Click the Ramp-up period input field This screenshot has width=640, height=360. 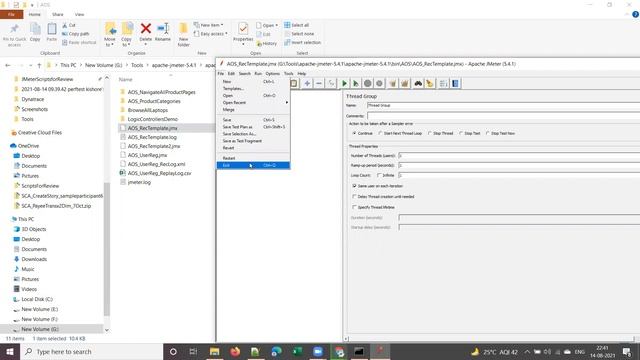519,165
